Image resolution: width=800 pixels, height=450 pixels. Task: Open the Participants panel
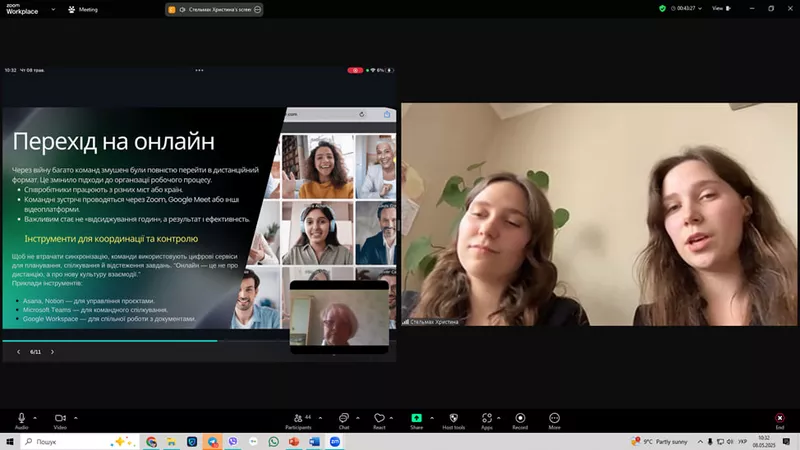click(299, 421)
